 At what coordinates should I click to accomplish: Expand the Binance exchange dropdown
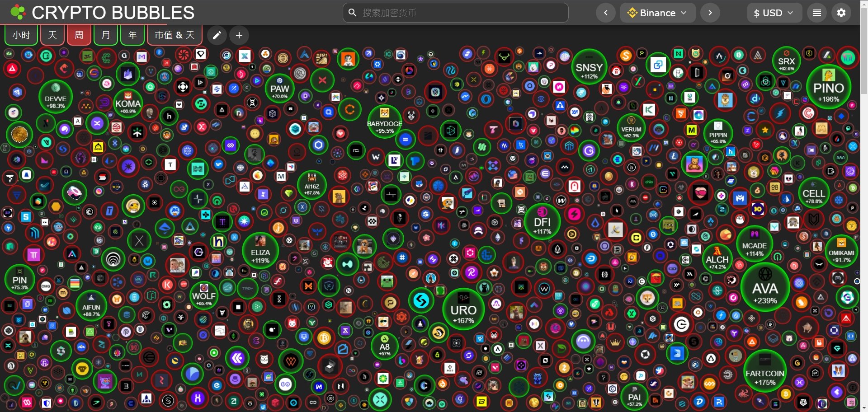coord(657,13)
